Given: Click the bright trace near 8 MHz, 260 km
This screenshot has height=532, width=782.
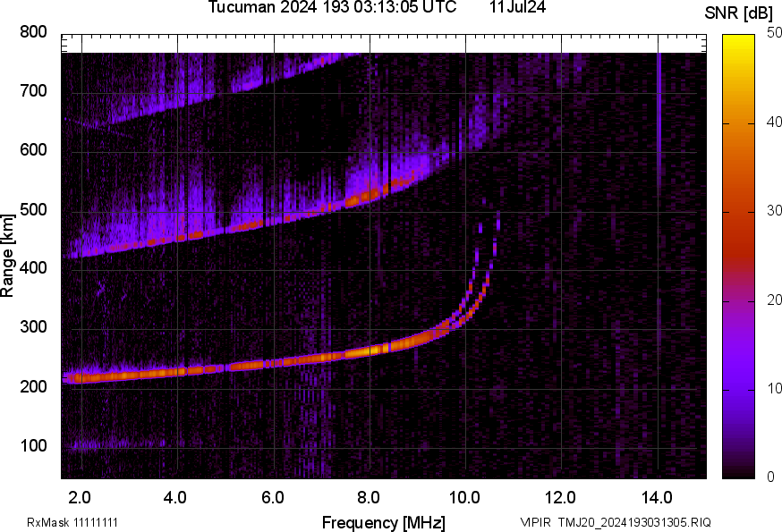Looking at the screenshot, I should click(369, 350).
